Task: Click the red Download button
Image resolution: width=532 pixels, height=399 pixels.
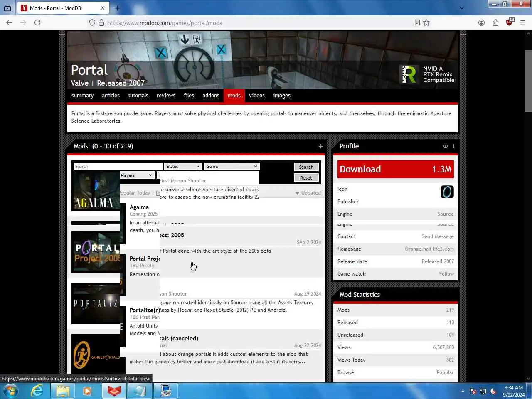Action: [x=396, y=169]
